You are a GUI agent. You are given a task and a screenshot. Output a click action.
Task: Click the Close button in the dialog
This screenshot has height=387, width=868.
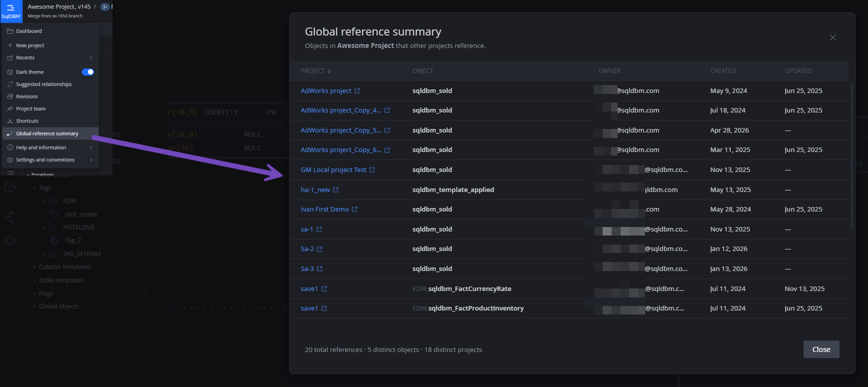tap(821, 349)
